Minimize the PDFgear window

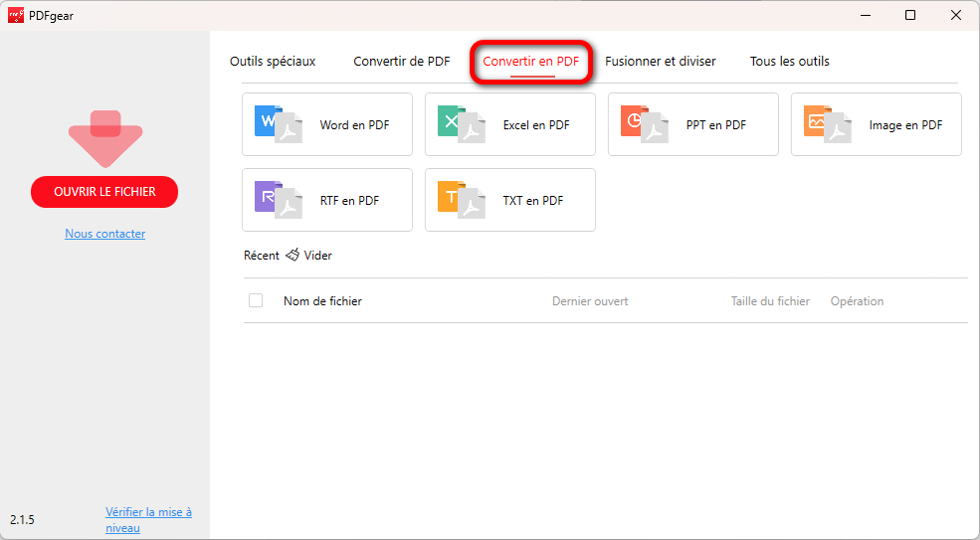coord(866,15)
